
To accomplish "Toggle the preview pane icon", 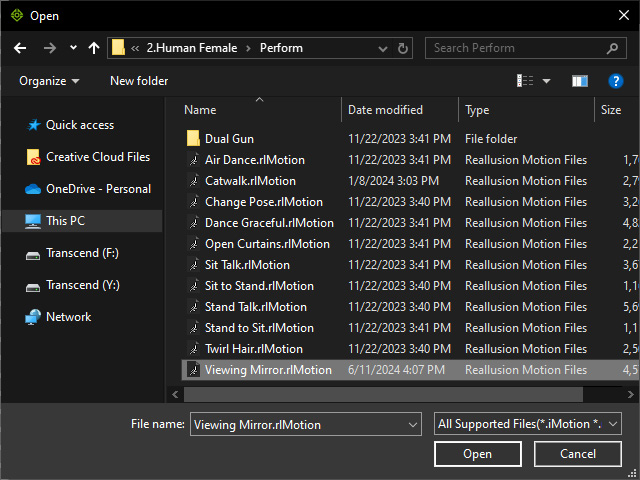I will 580,81.
